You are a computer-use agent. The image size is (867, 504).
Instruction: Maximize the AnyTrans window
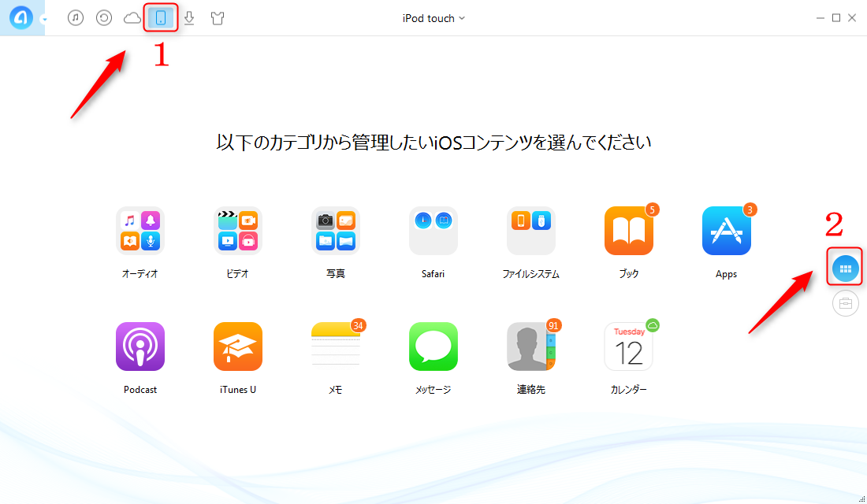tap(836, 18)
